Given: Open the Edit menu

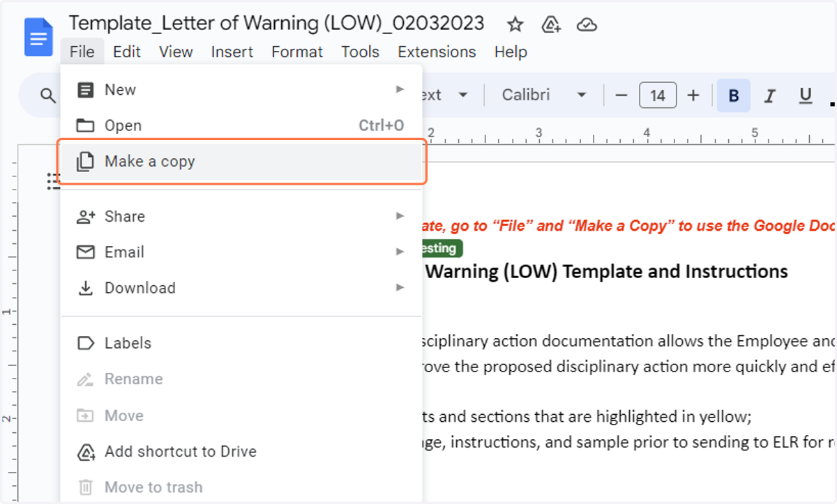Looking at the screenshot, I should (x=127, y=52).
